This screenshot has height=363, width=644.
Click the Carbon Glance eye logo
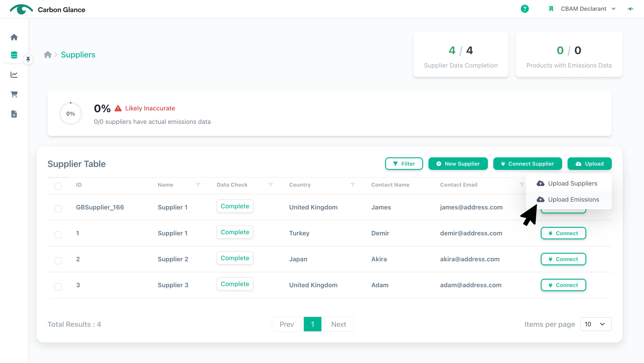click(21, 9)
